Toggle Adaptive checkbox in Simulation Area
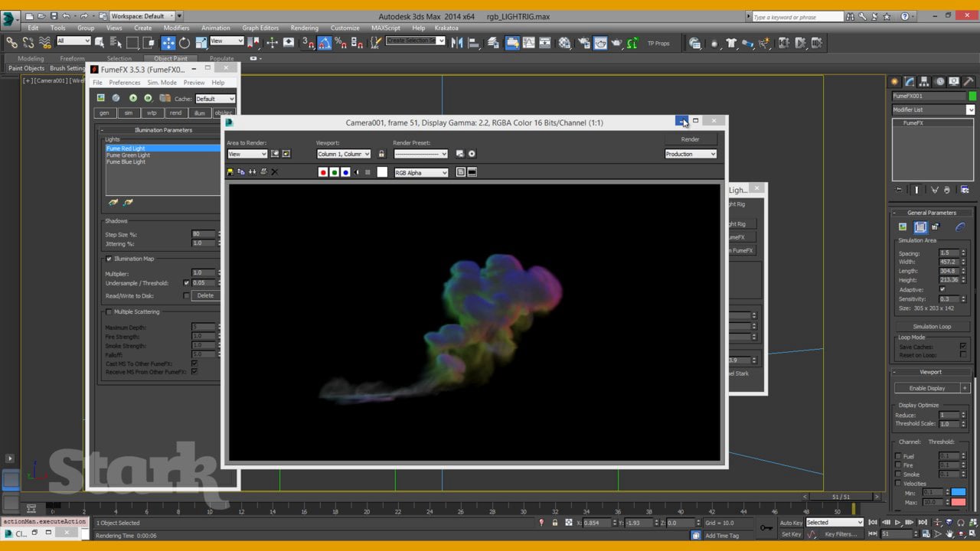The image size is (980, 551). pos(942,289)
